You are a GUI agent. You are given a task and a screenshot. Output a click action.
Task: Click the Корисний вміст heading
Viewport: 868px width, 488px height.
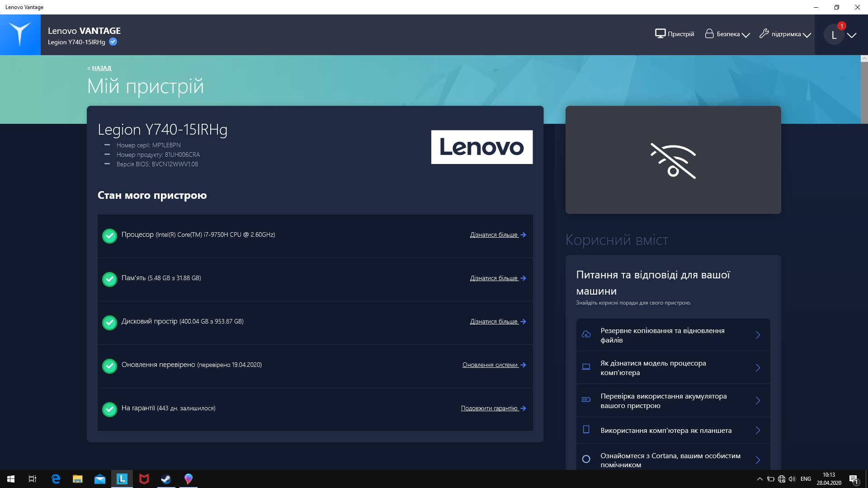617,240
